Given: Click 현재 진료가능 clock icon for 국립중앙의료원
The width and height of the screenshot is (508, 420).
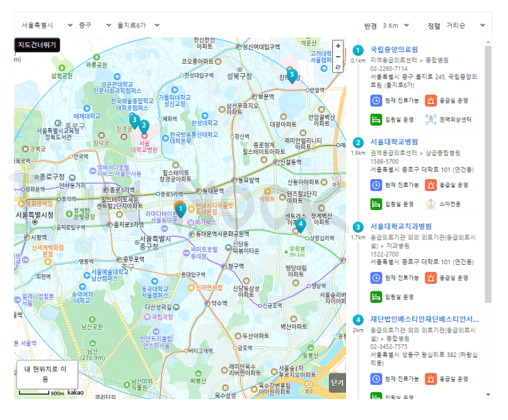Looking at the screenshot, I should coord(376,101).
